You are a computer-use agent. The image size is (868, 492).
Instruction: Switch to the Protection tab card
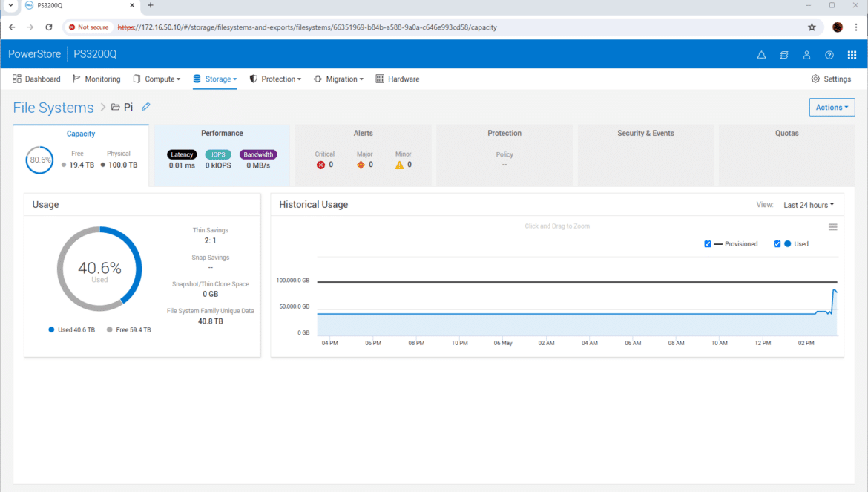[x=504, y=156]
